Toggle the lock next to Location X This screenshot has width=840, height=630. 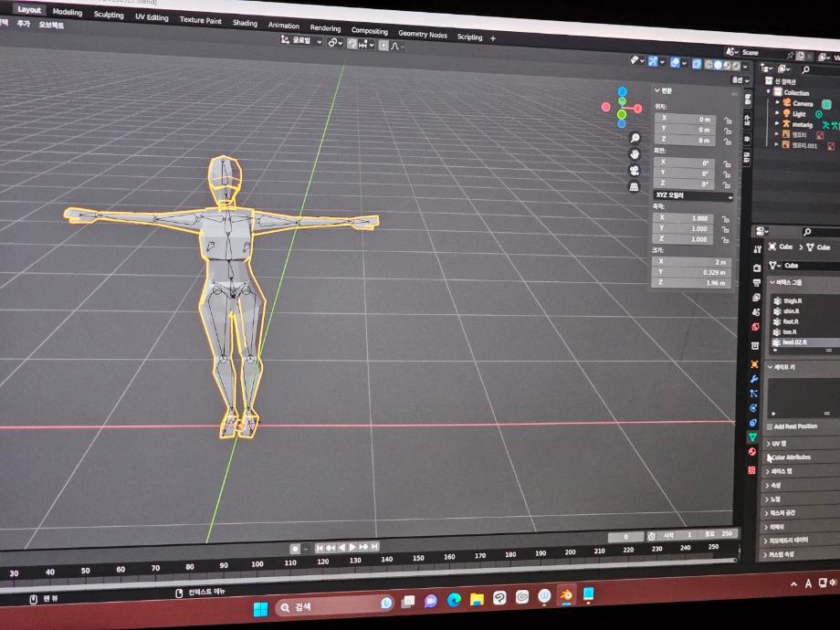click(728, 120)
